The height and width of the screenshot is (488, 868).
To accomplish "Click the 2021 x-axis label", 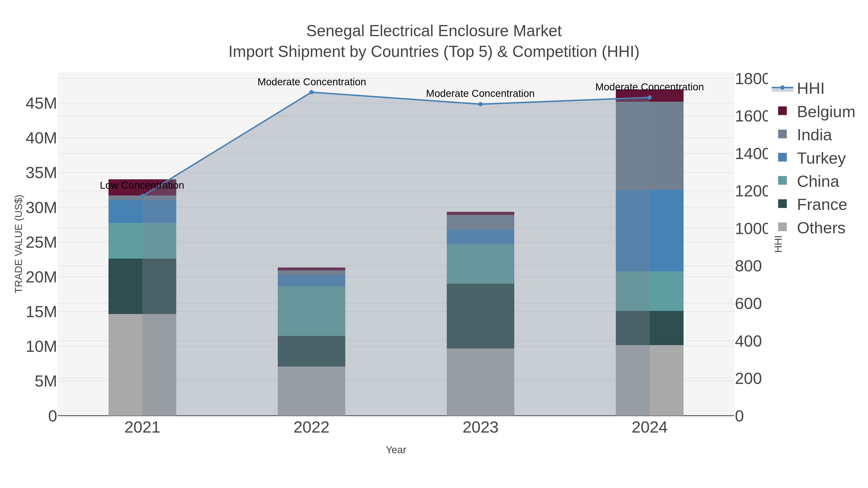I will (142, 428).
